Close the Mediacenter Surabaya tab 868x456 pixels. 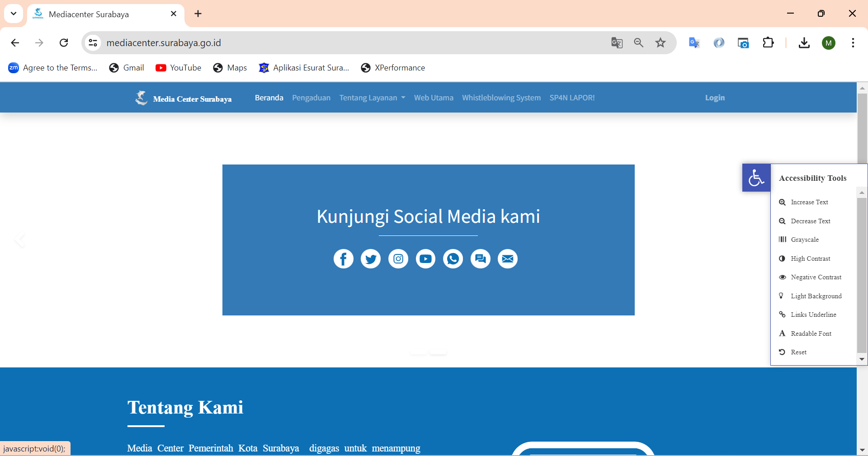(x=174, y=14)
